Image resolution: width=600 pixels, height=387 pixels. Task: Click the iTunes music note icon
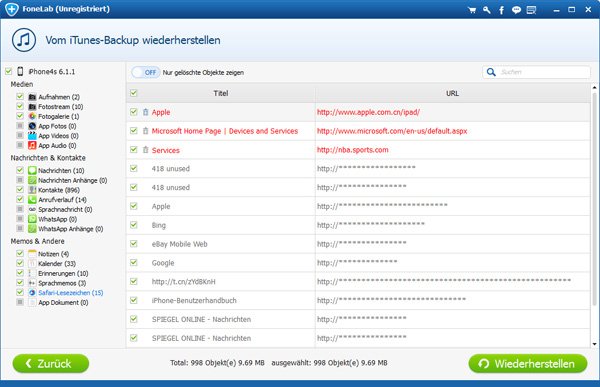pyautogui.click(x=24, y=40)
